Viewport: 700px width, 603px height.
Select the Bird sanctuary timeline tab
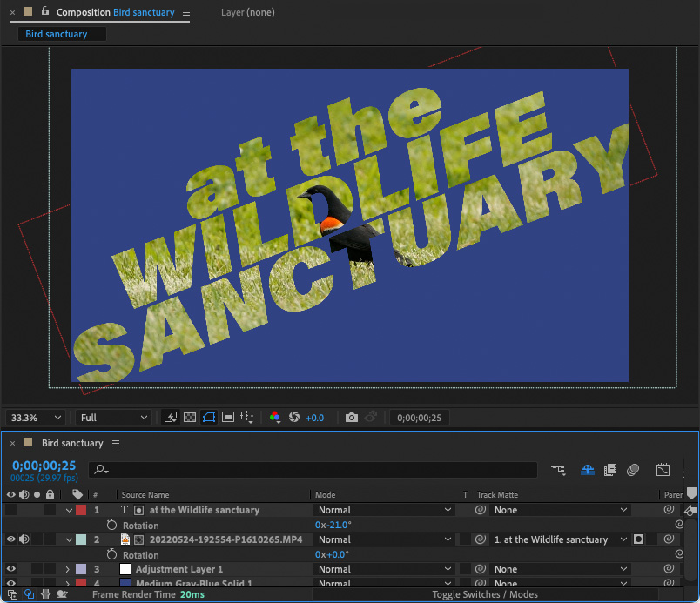click(72, 443)
